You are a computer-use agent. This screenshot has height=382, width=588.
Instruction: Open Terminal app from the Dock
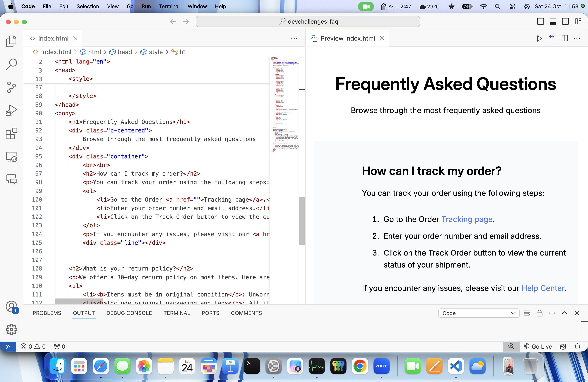[x=252, y=366]
